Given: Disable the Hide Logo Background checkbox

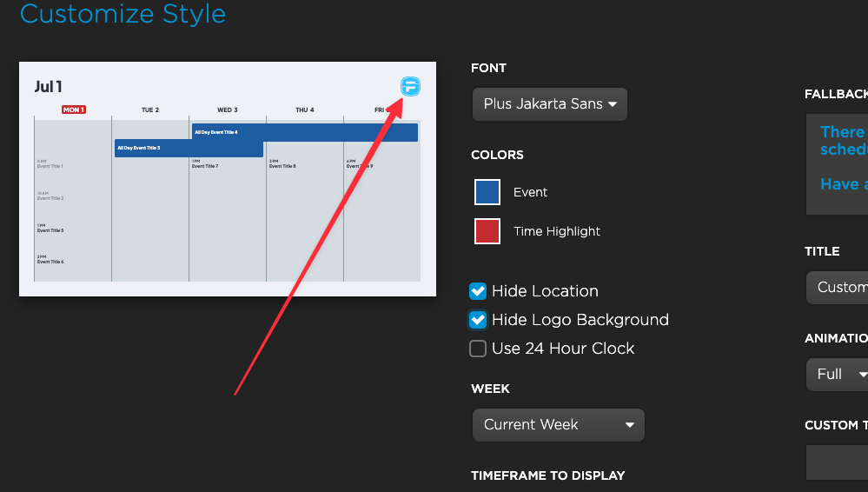Looking at the screenshot, I should tap(478, 320).
